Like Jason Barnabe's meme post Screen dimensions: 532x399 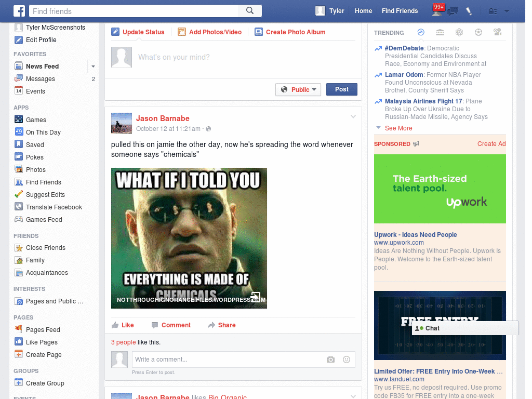tap(123, 325)
